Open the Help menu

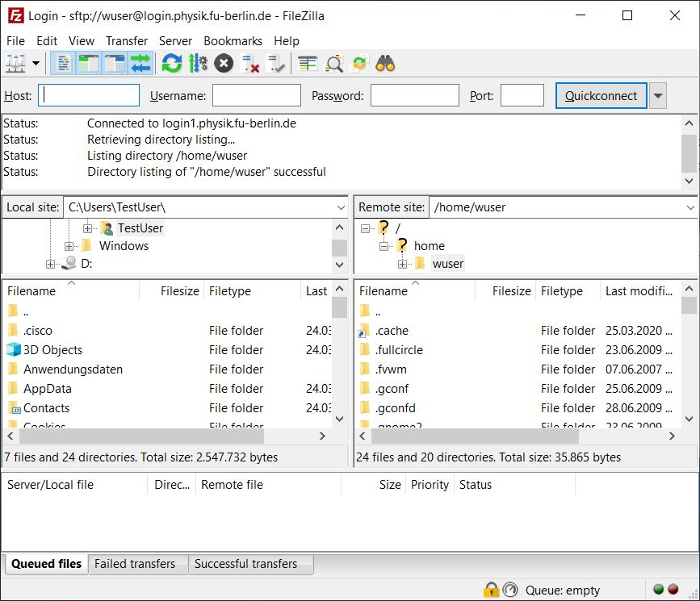coord(287,41)
